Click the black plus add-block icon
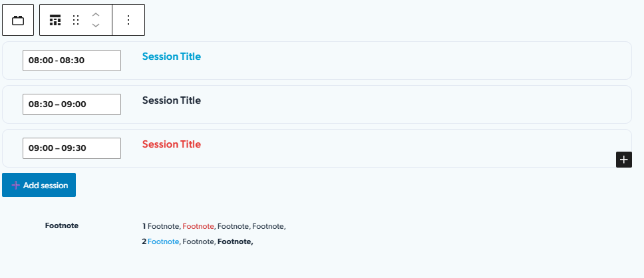 point(623,160)
